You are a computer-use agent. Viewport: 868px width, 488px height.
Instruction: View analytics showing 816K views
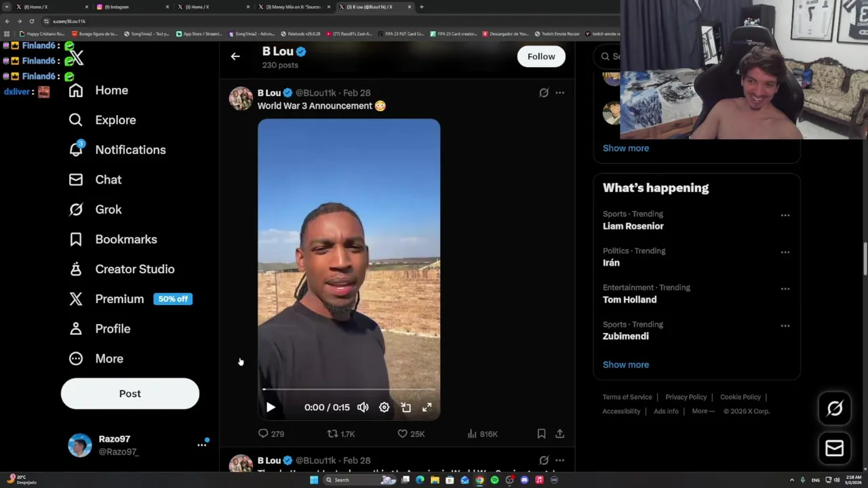pyautogui.click(x=482, y=434)
